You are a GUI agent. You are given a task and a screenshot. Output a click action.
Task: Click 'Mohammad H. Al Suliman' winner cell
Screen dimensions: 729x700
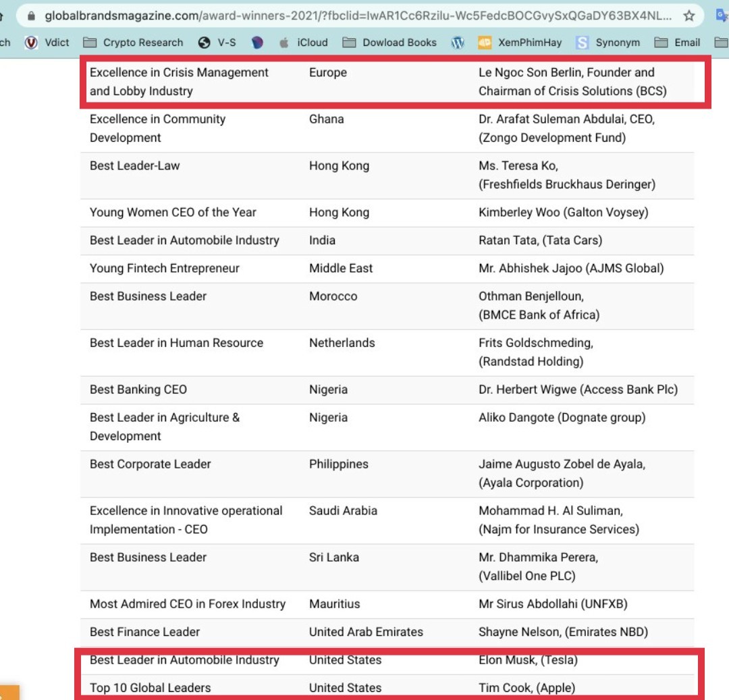pyautogui.click(x=559, y=520)
